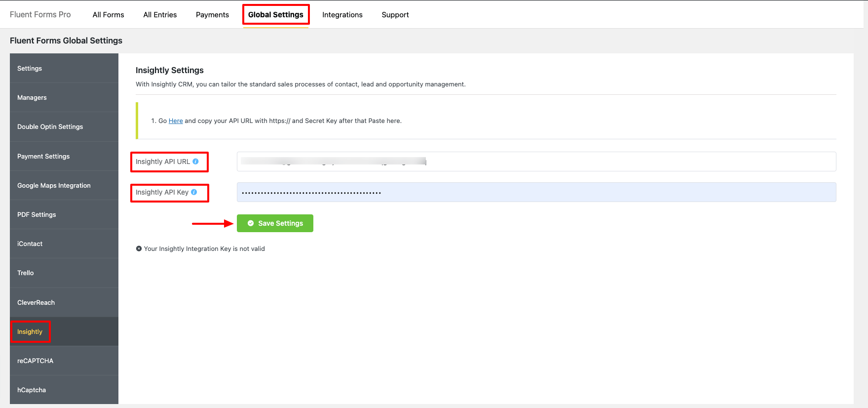868x408 pixels.
Task: Open the All Entries tab
Action: (160, 15)
